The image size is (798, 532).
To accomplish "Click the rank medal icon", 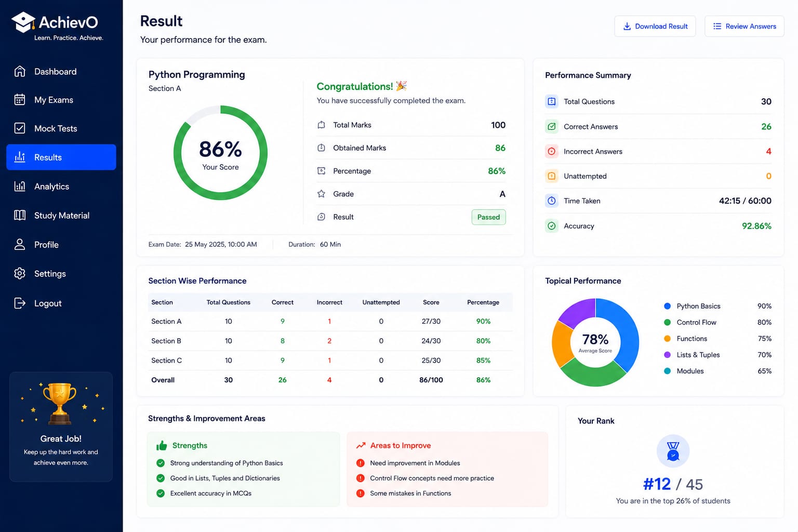I will (673, 451).
